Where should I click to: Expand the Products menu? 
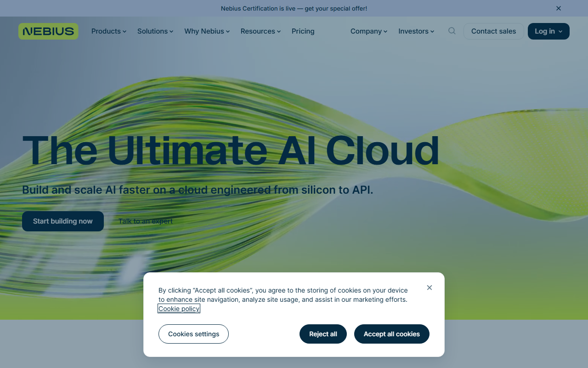[109, 31]
